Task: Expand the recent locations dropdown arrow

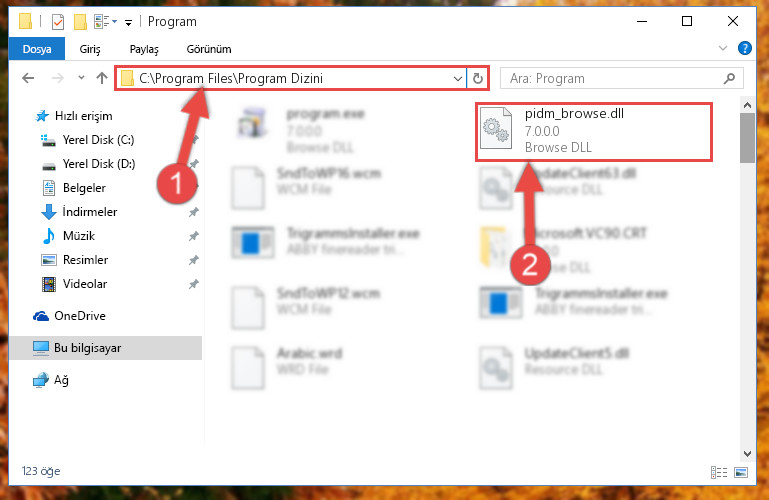Action: point(81,77)
